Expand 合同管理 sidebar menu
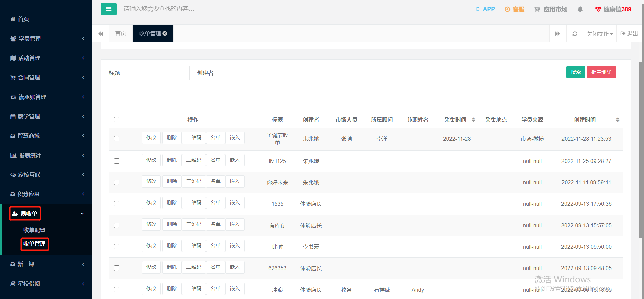644x299 pixels. [x=46, y=77]
